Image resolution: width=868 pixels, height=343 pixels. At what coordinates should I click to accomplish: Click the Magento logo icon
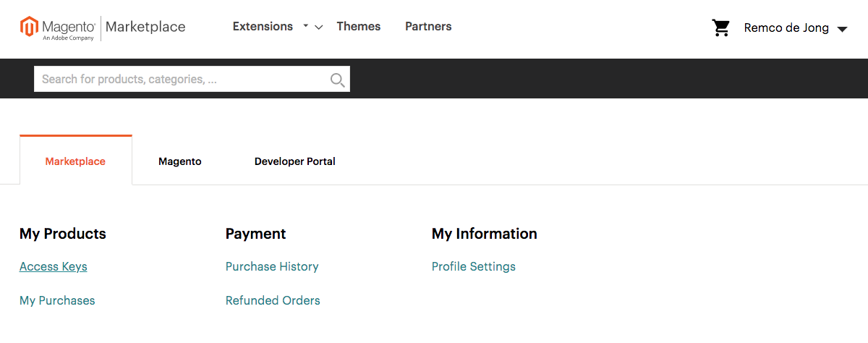29,27
